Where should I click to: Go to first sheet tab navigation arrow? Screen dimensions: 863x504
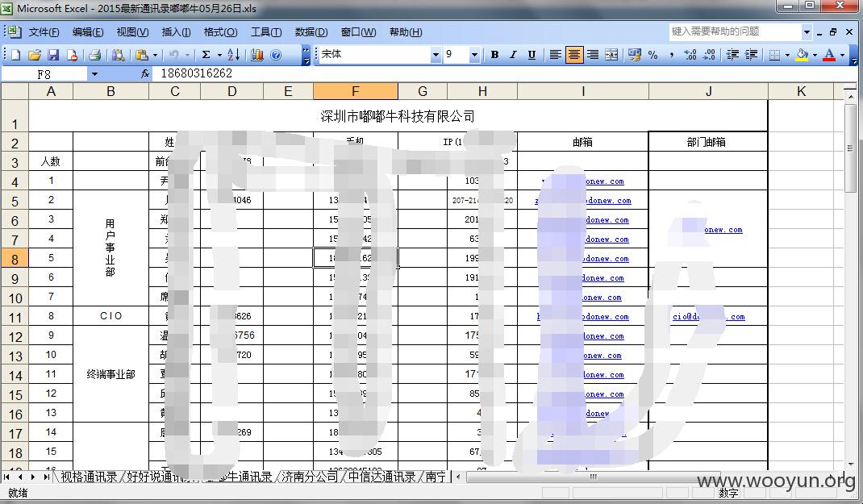coord(7,477)
